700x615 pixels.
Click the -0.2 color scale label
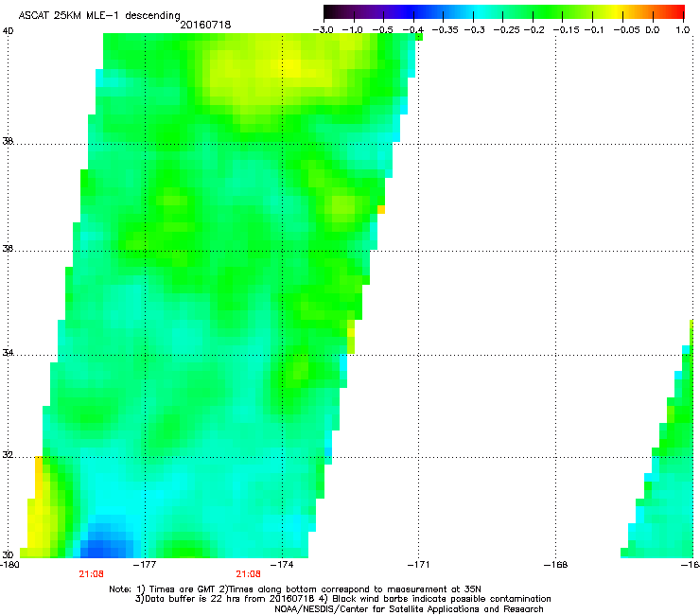pos(534,30)
